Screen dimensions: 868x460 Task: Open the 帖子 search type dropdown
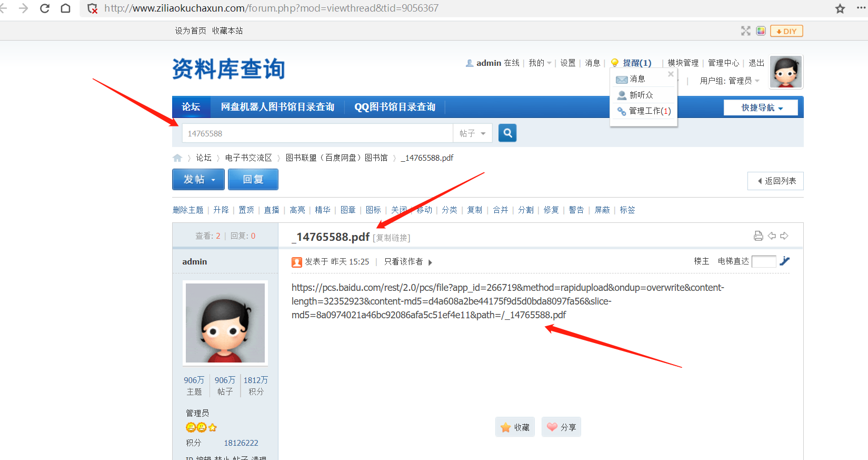click(x=472, y=133)
